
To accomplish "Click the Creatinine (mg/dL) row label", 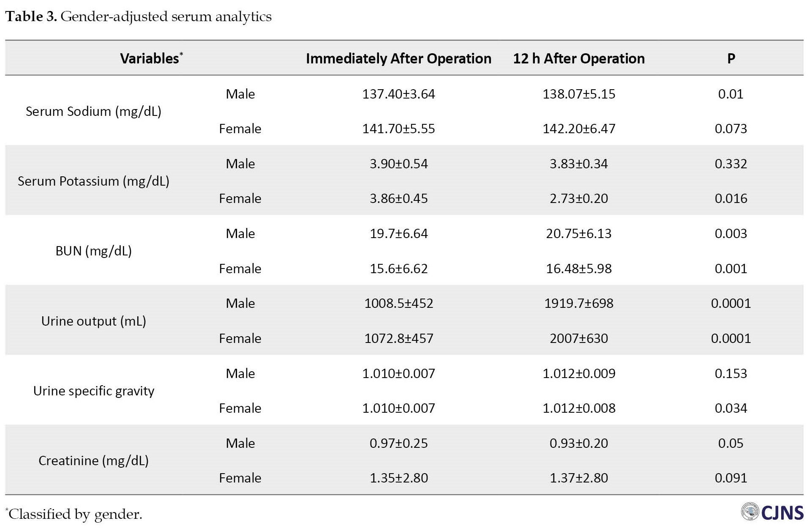I will pyautogui.click(x=93, y=460).
